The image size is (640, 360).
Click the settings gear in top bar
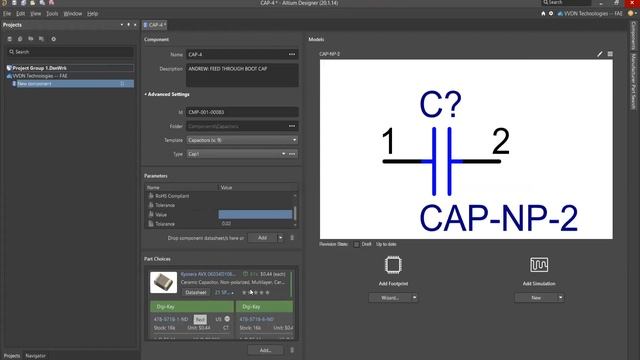tap(551, 13)
